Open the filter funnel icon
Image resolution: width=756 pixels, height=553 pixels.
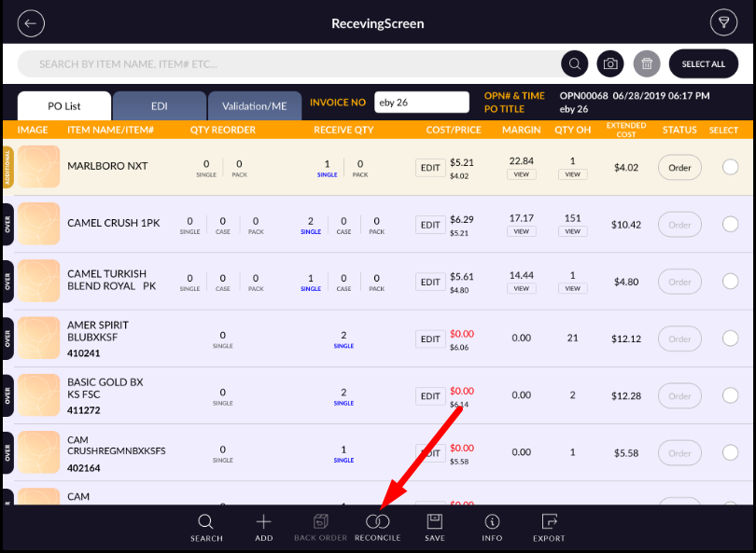(x=723, y=23)
